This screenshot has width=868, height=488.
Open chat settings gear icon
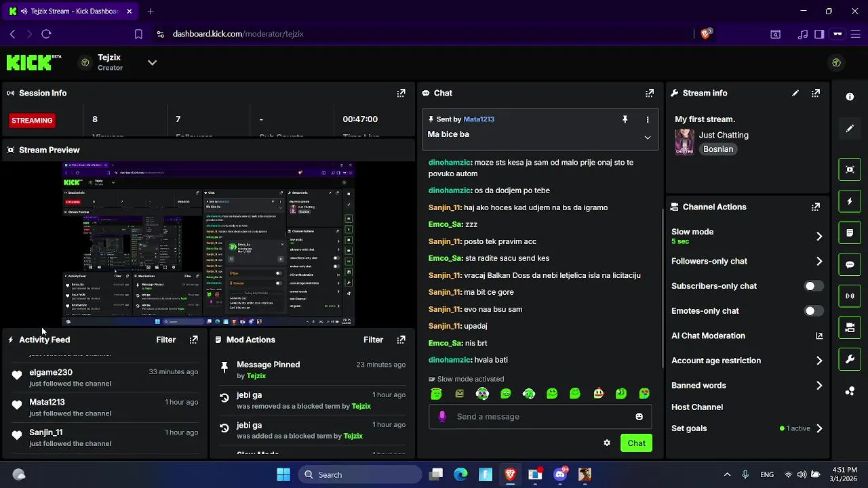point(607,443)
